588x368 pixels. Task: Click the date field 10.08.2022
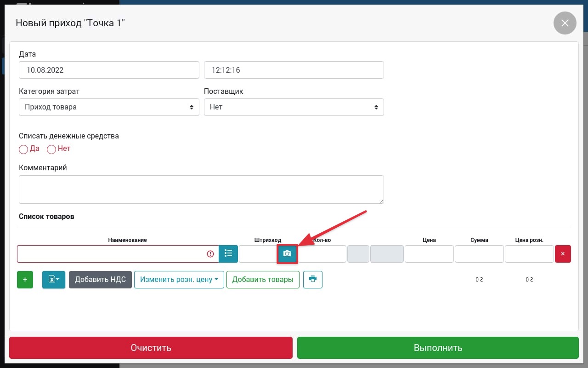109,70
